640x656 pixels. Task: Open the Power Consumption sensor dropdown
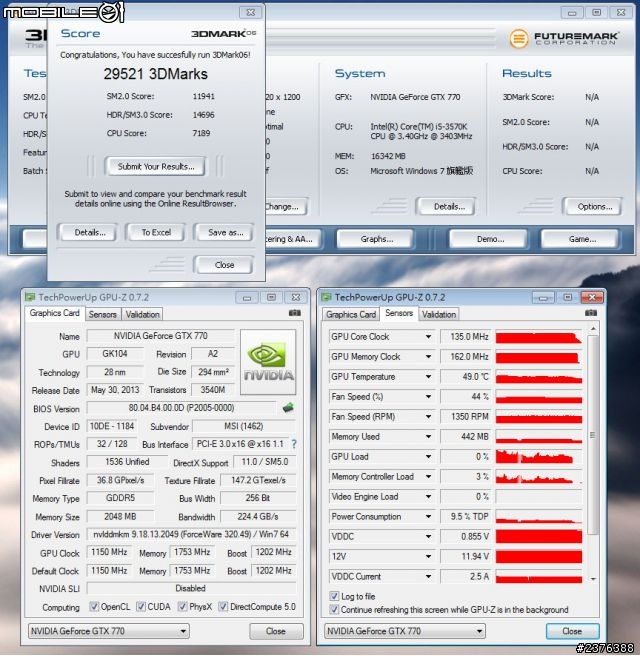click(428, 516)
